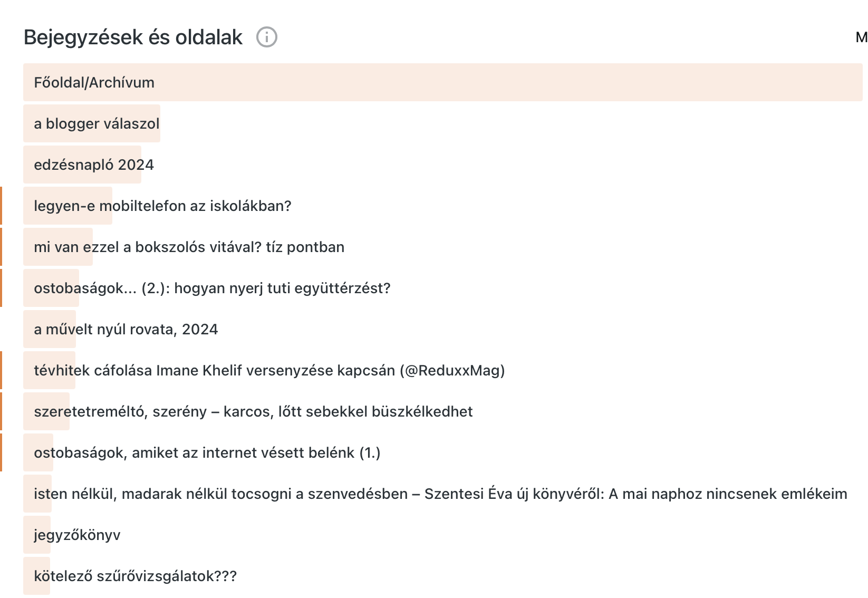The width and height of the screenshot is (868, 598).
Task: Click the truncated 'M' column header at right
Action: click(861, 37)
